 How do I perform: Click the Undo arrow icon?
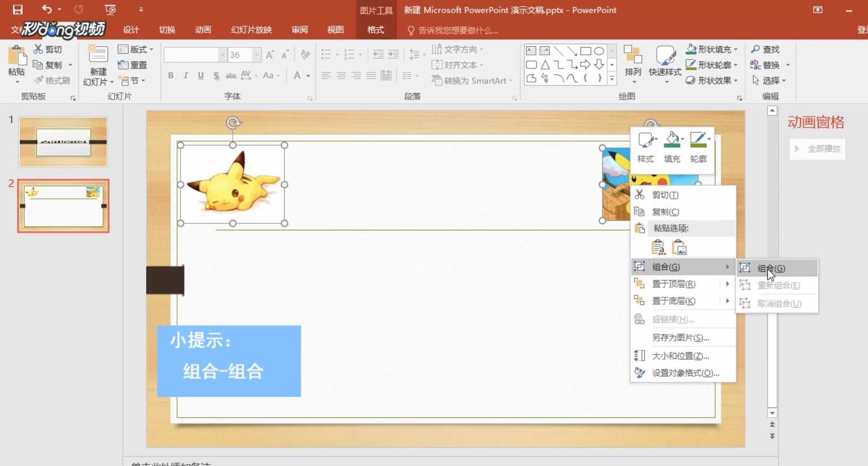(x=47, y=10)
